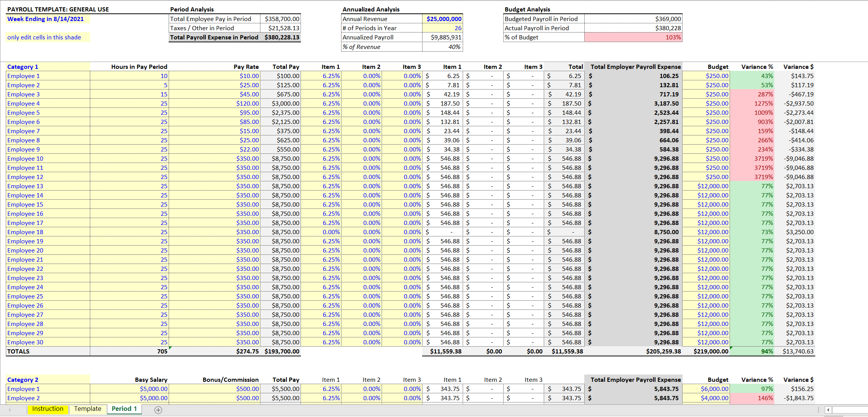
Task: Click Category 2 Employee 1 expense 5,843.75
Action: tap(633, 389)
